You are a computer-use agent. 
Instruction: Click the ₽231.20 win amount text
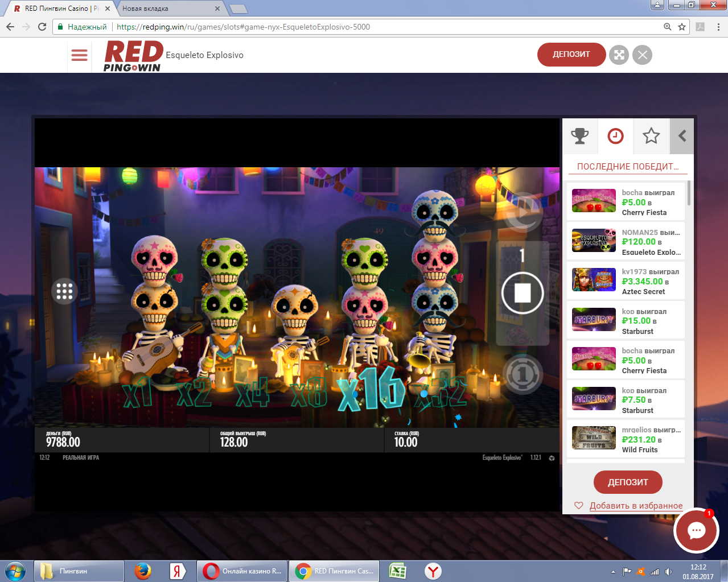(639, 440)
